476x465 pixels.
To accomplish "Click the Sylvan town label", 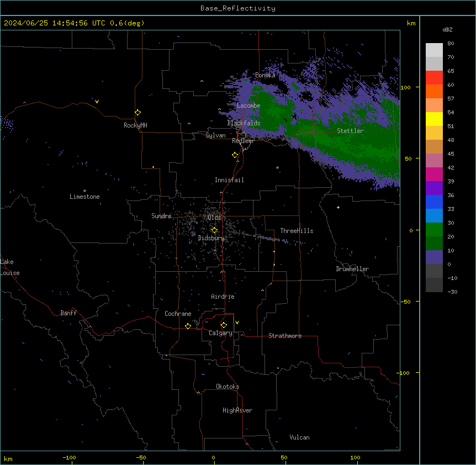I will click(215, 135).
